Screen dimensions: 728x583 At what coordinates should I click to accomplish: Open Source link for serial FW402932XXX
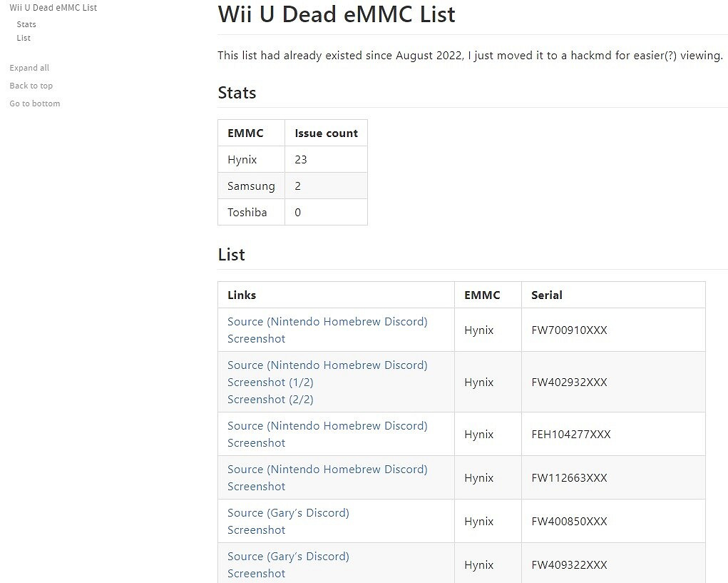click(327, 365)
